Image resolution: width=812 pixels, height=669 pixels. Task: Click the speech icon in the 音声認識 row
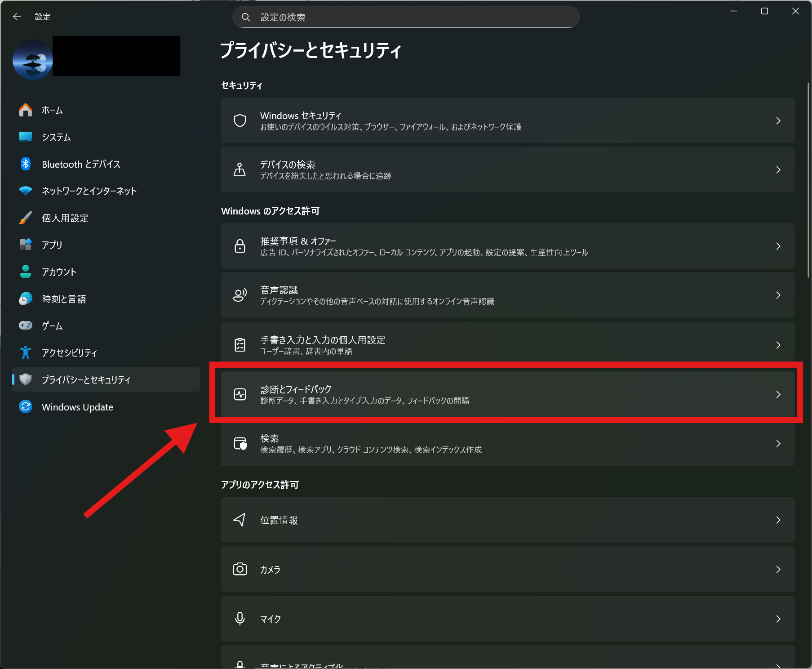pyautogui.click(x=240, y=295)
